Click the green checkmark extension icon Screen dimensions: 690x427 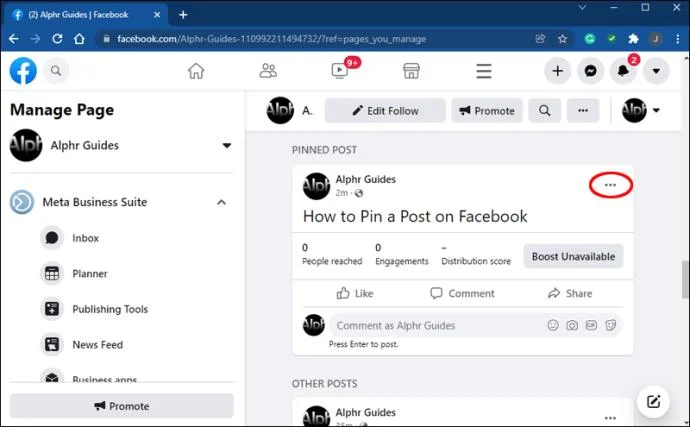tap(612, 39)
